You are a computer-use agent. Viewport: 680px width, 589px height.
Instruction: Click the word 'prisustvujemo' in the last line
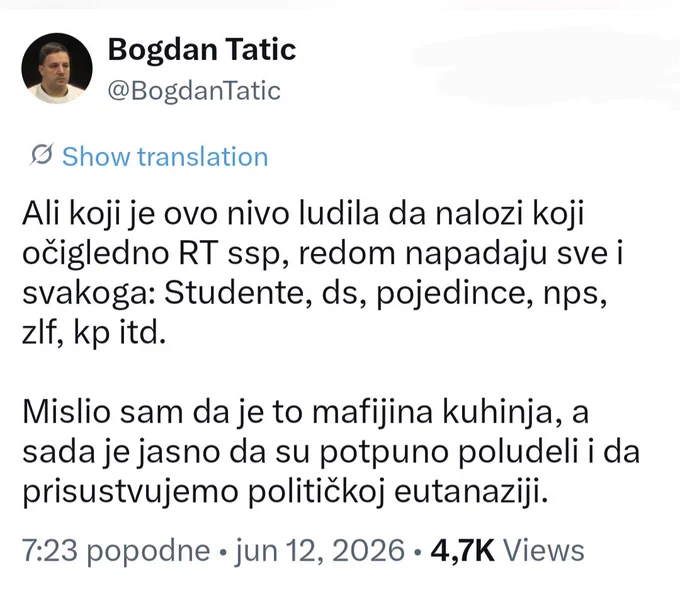[130, 493]
